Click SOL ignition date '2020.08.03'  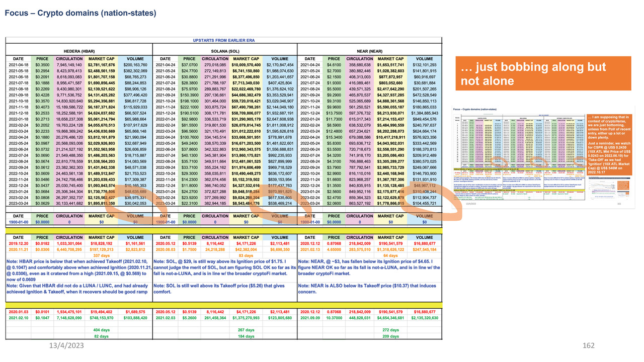coord(166,249)
